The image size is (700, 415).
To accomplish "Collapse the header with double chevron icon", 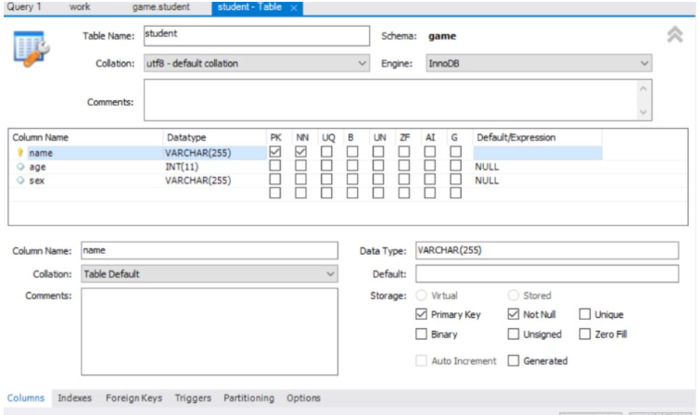I will coord(675,35).
